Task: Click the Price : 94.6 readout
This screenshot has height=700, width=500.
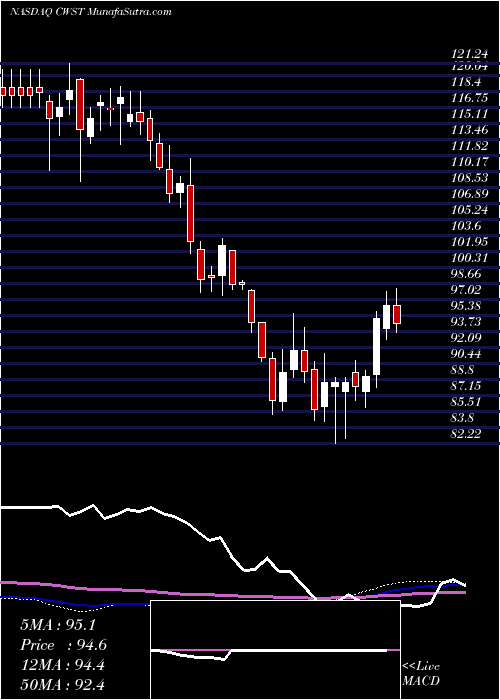Action: point(63,645)
